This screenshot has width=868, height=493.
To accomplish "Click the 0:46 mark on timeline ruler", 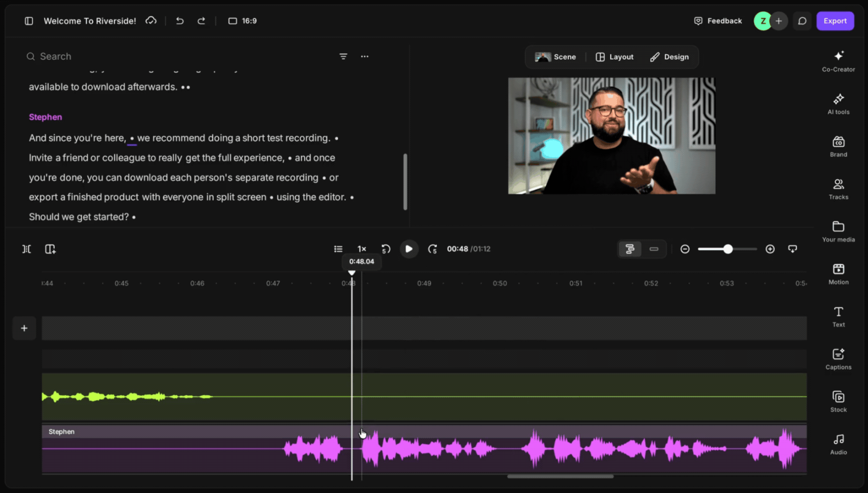I will [197, 283].
